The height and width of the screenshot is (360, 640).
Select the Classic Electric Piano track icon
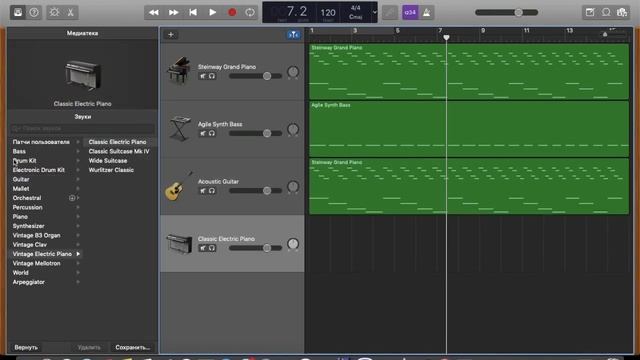click(x=179, y=243)
